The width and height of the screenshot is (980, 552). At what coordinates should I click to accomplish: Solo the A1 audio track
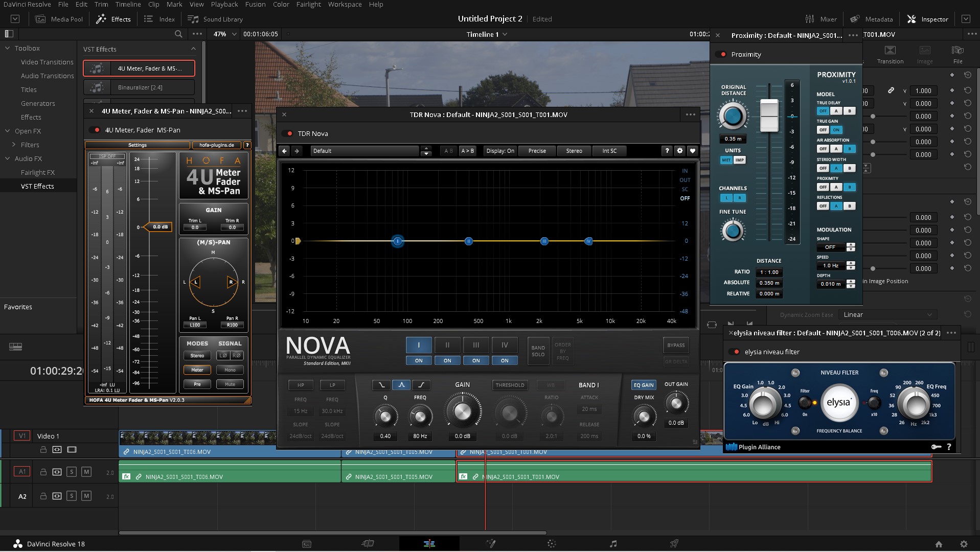[72, 472]
